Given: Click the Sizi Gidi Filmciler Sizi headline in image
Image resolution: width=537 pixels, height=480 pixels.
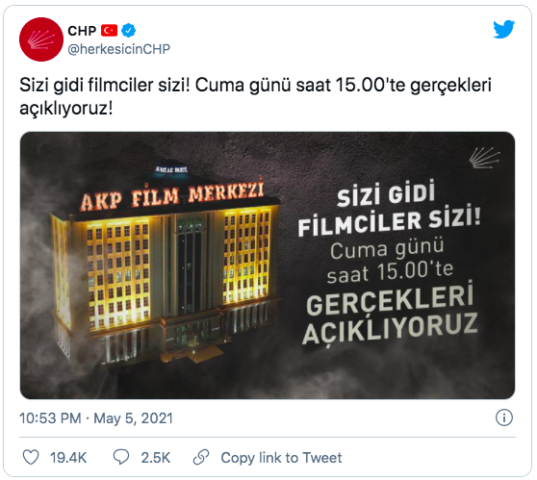Looking at the screenshot, I should (389, 208).
